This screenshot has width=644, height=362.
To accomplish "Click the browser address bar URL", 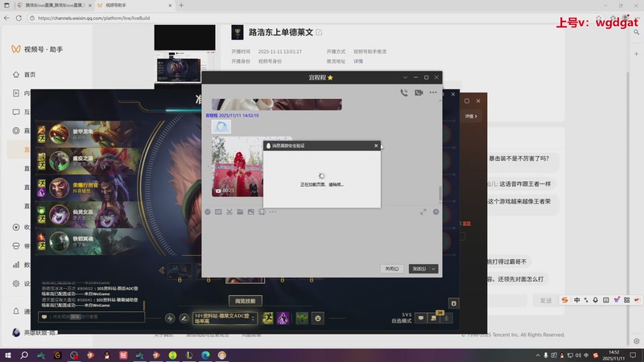I will click(94, 18).
